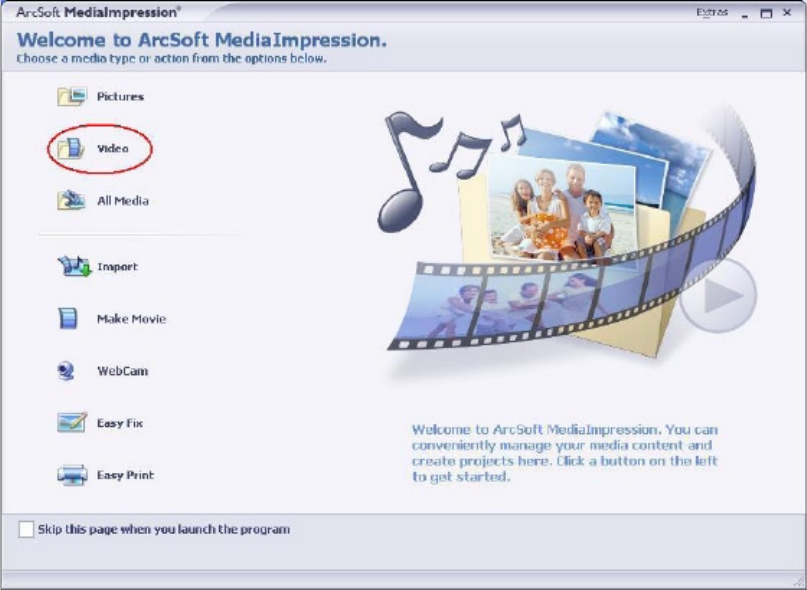Choose the All Media label

pos(123,201)
